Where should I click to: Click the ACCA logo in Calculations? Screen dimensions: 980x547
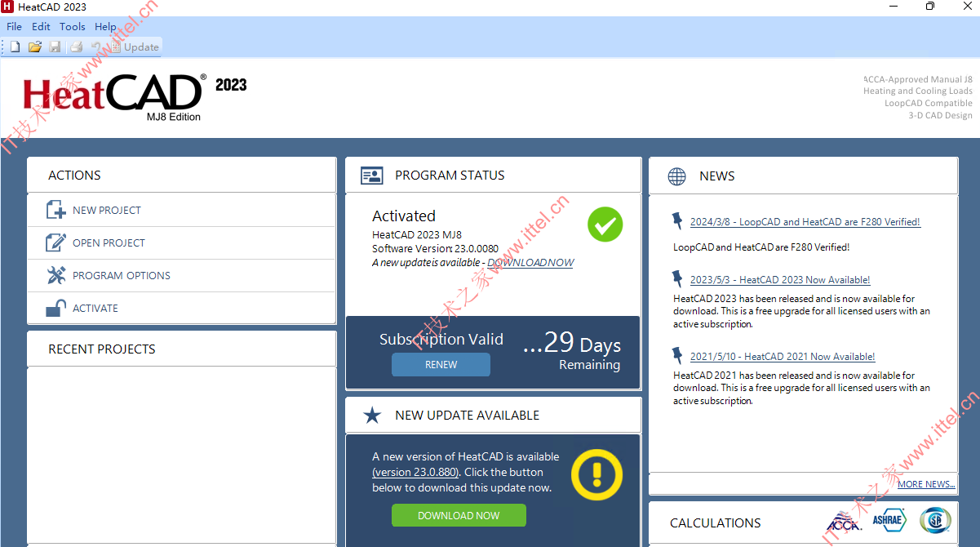click(x=844, y=521)
